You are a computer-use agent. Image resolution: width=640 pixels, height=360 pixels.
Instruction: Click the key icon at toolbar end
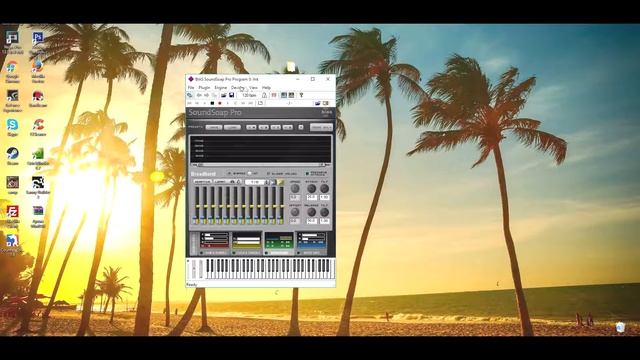pos(301,95)
